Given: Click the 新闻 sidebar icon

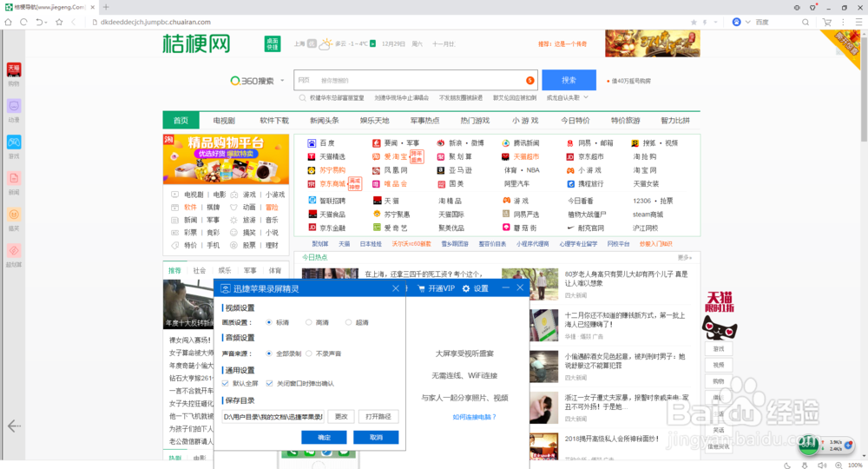Looking at the screenshot, I should click(14, 178).
